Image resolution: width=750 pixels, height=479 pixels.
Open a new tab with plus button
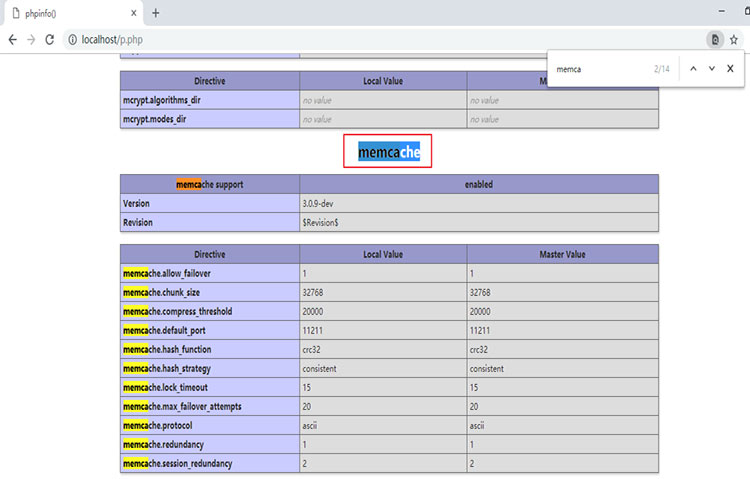(155, 13)
